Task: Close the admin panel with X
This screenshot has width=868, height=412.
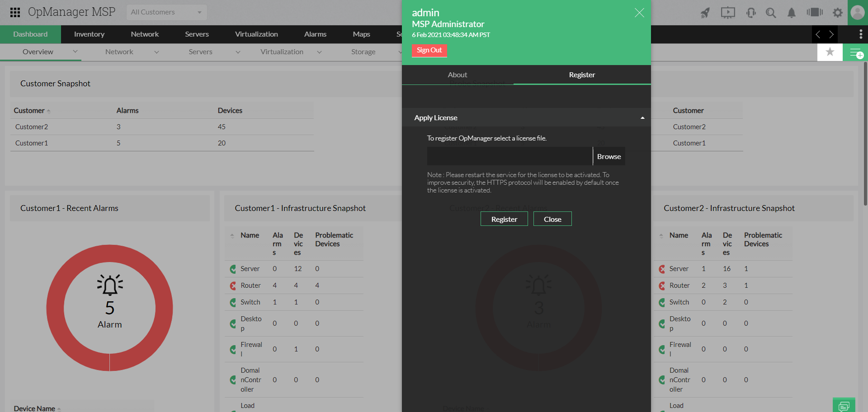Action: tap(639, 13)
